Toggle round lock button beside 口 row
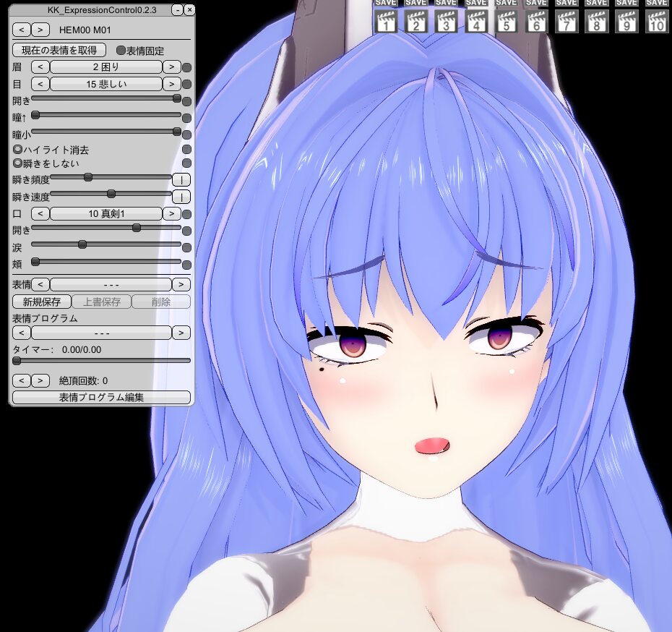The width and height of the screenshot is (672, 632). (187, 214)
